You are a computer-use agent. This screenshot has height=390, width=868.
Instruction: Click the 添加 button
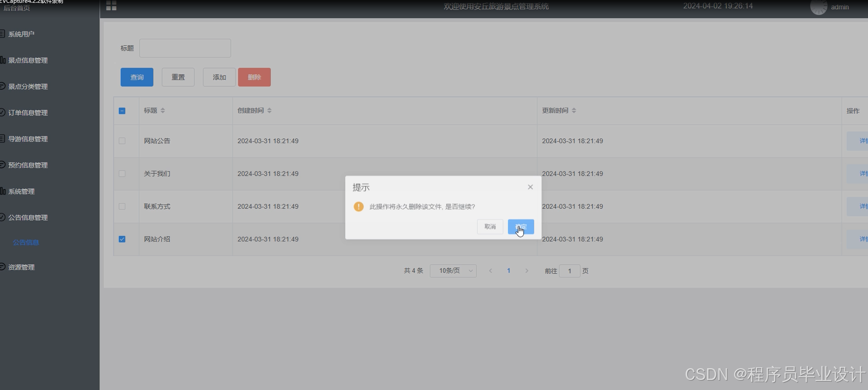click(x=219, y=77)
